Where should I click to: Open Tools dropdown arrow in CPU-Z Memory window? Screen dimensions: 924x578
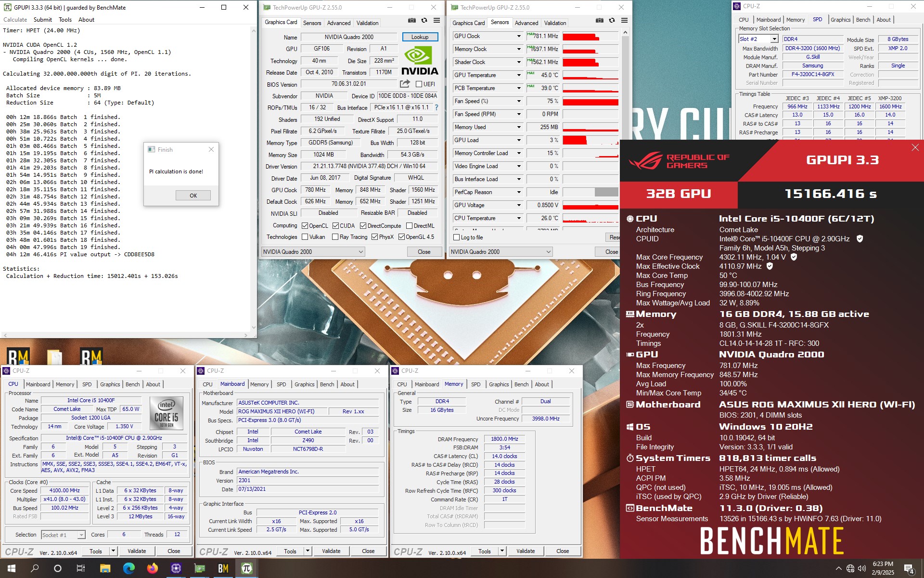[x=502, y=551]
